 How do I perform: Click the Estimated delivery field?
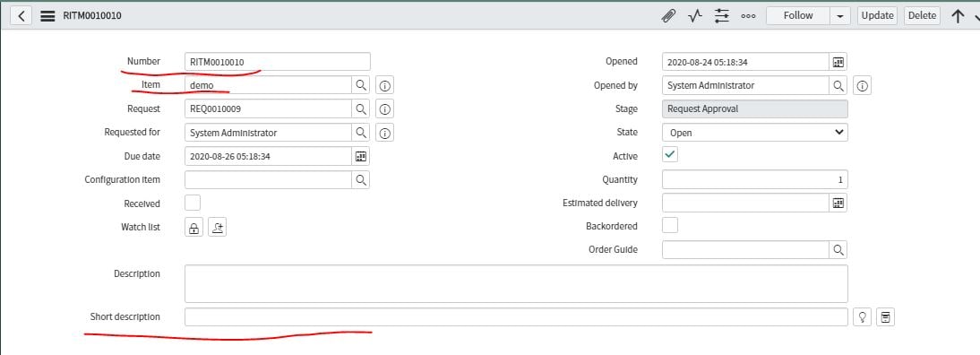point(745,203)
